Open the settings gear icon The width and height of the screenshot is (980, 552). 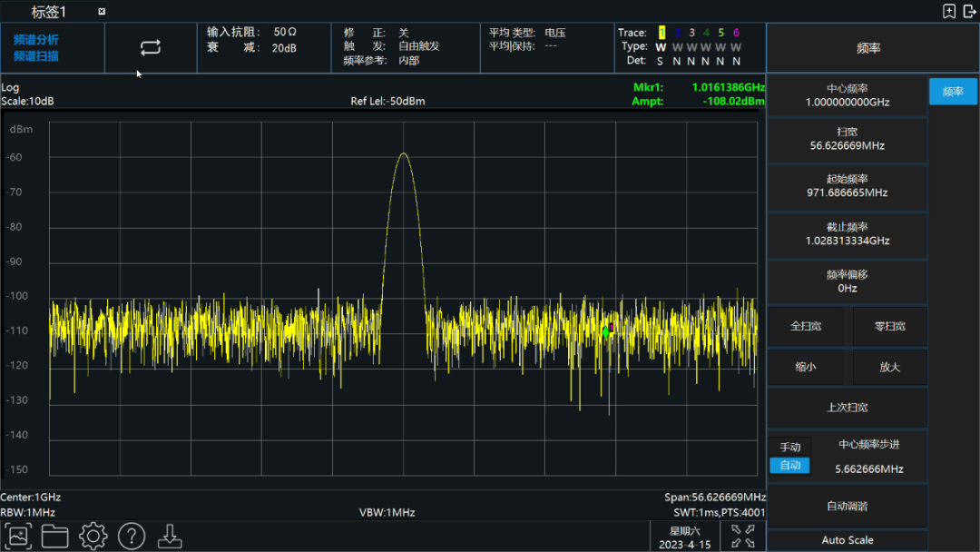coord(93,537)
